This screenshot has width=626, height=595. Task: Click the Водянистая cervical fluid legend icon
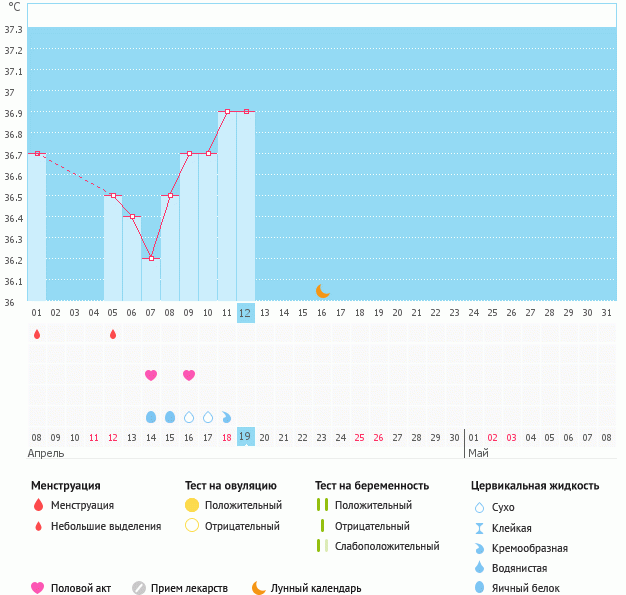point(479,568)
